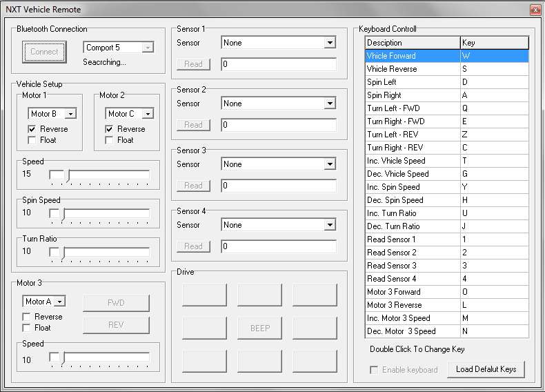Click Read button for Sensor 4
Screen dimensions: 545x392
(193, 246)
